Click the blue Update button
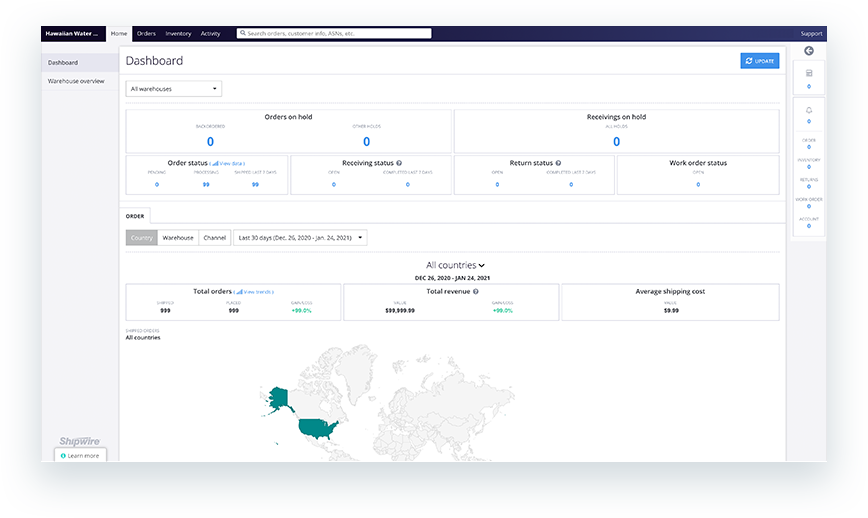Screen dimensions: 868x518 [x=759, y=61]
